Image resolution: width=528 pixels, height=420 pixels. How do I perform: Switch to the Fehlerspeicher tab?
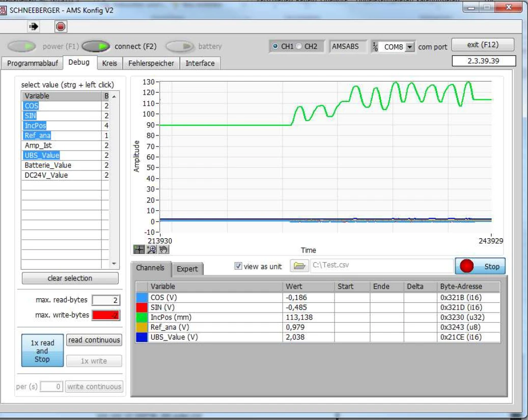(x=151, y=63)
